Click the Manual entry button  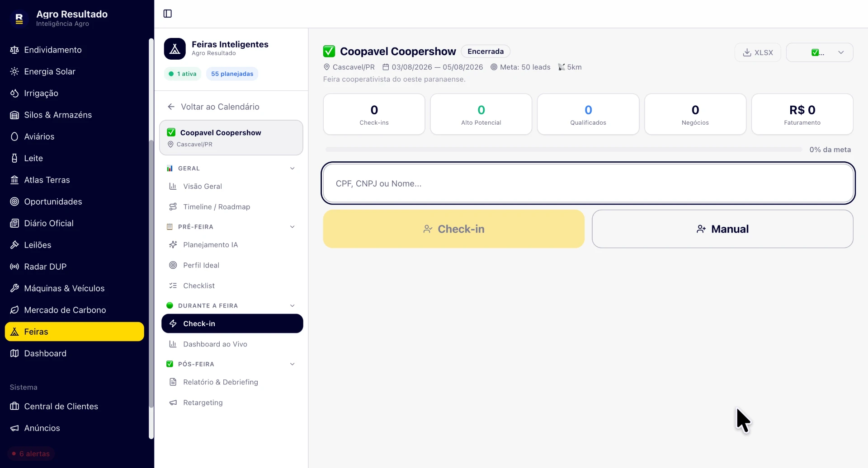pyautogui.click(x=722, y=229)
